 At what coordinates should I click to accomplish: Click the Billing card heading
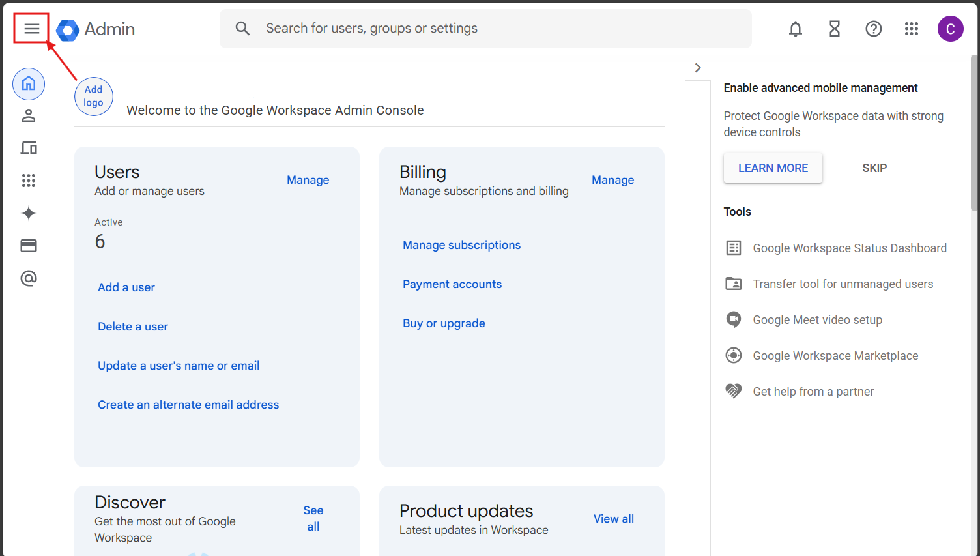coord(423,172)
